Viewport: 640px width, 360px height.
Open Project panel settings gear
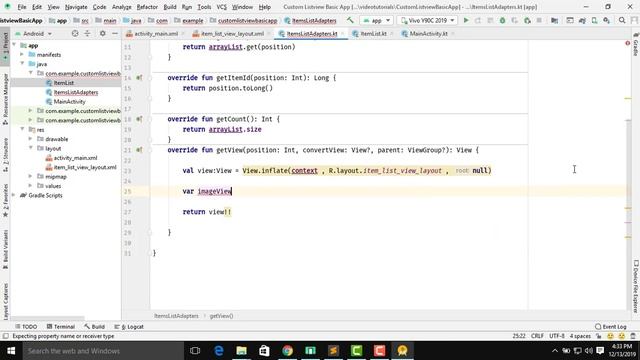pos(102,33)
